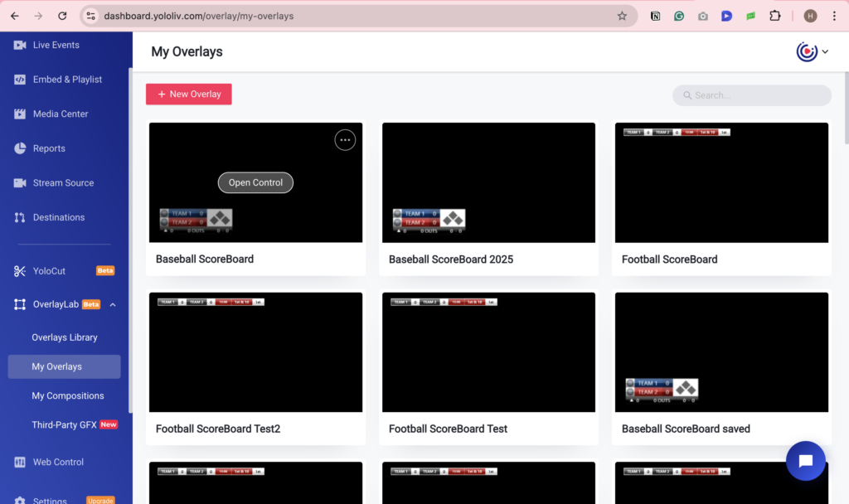Click the Baseball ScoreBoard 2025 title
The image size is (849, 504).
point(451,259)
